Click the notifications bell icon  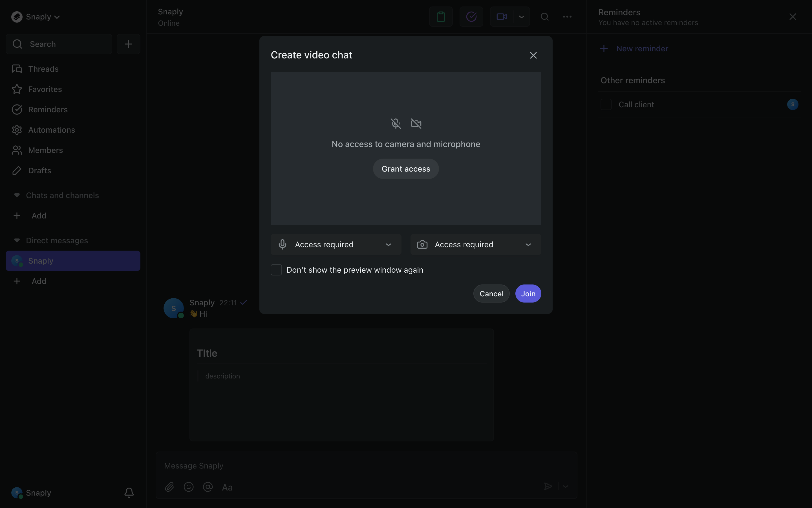(129, 493)
